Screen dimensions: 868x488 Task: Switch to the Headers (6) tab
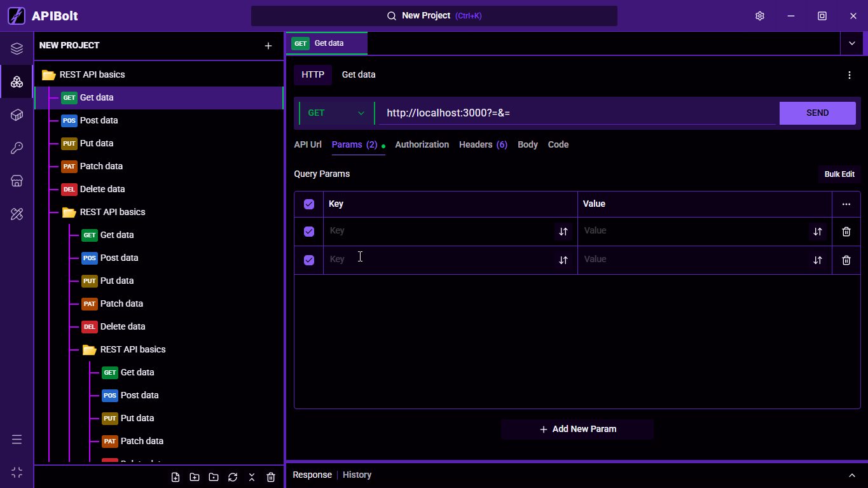click(x=483, y=144)
